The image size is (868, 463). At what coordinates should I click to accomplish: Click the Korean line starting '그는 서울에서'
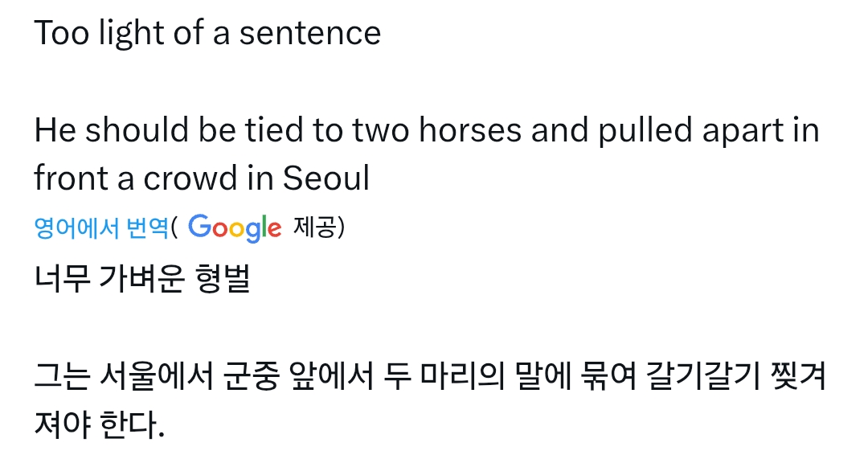coord(430,375)
